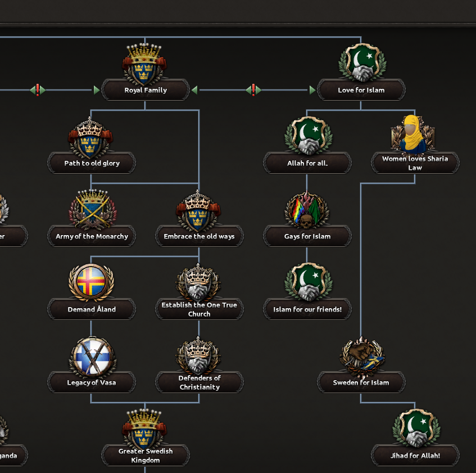Pick the Sweden for Islam fist icon
The image size is (476, 473).
pyautogui.click(x=362, y=357)
